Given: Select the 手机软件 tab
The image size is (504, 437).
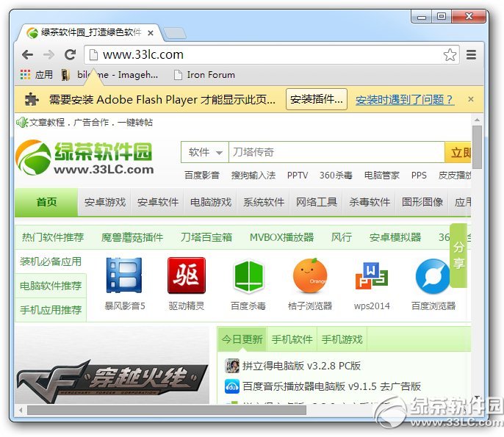Looking at the screenshot, I should click(x=292, y=339).
